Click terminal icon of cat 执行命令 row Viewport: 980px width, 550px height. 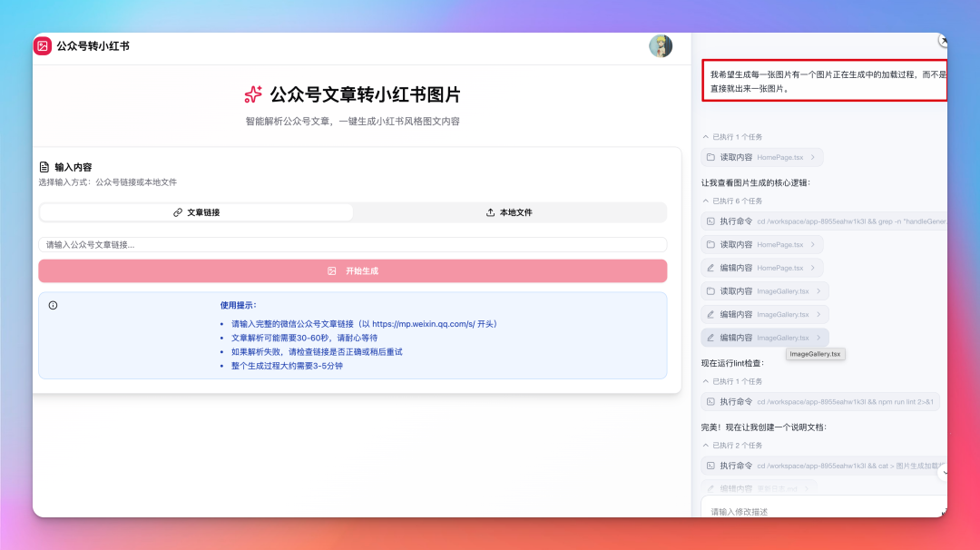[710, 466]
